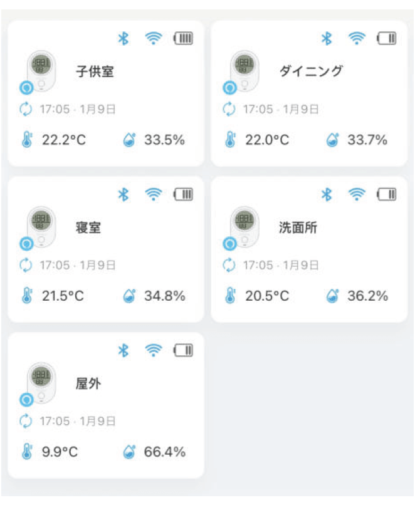The image size is (420, 505).
Task: Click Wi-Fi icon on 洗面所 card
Action: pyautogui.click(x=357, y=195)
